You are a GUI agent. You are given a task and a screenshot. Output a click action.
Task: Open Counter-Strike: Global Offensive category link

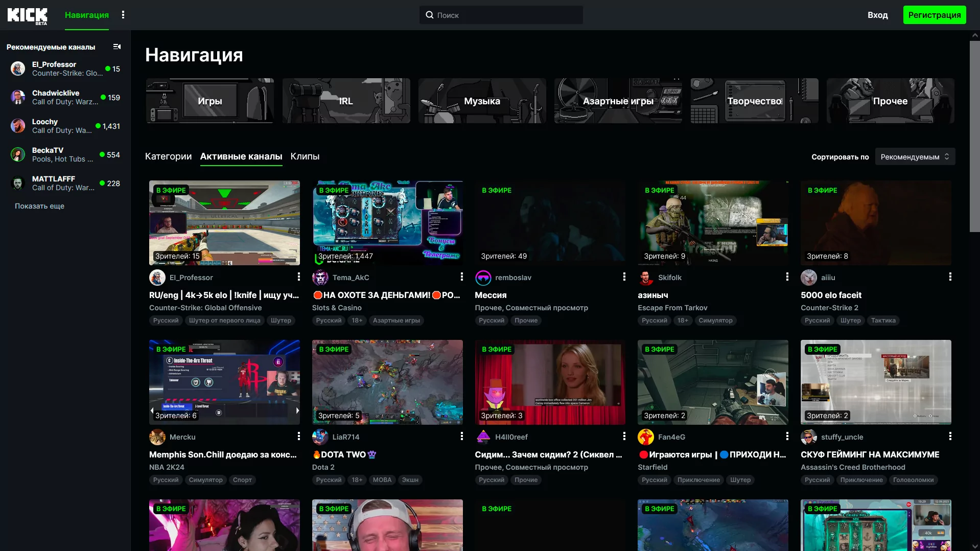pyautogui.click(x=205, y=308)
